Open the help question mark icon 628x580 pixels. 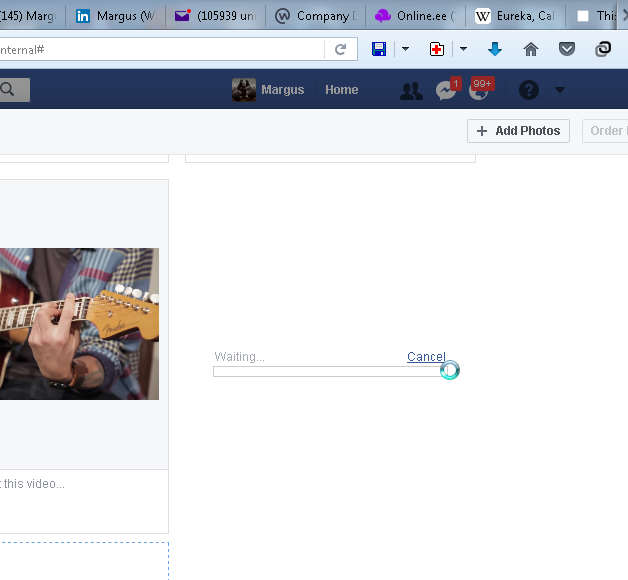coord(529,90)
